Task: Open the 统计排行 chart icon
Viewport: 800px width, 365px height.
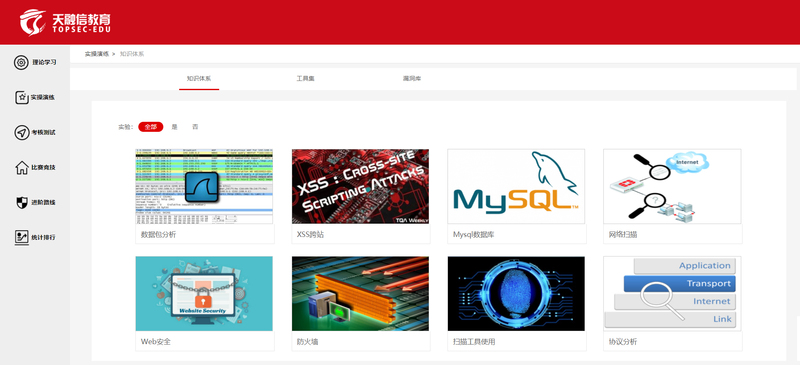Action: click(21, 237)
